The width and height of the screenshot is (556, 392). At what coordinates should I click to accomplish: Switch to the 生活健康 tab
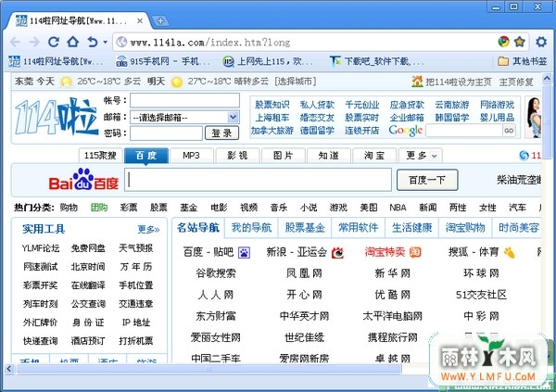coord(412,227)
